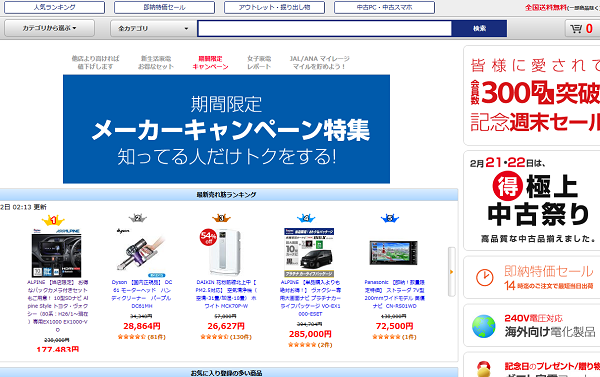This screenshot has height=377, width=600.
Task: Click the clock icon for 即納特価セール
Action: tap(484, 277)
